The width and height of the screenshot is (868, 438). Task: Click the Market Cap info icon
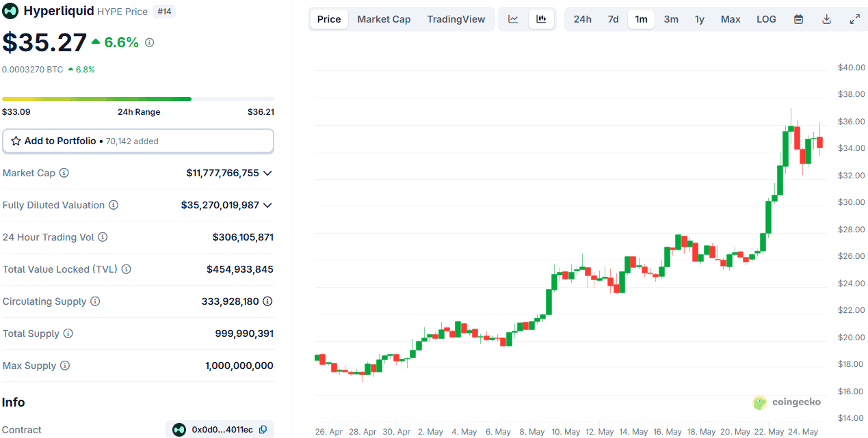(x=64, y=173)
